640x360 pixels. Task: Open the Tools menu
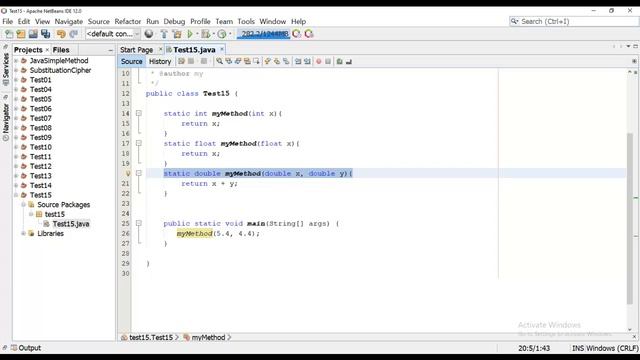pos(246,21)
